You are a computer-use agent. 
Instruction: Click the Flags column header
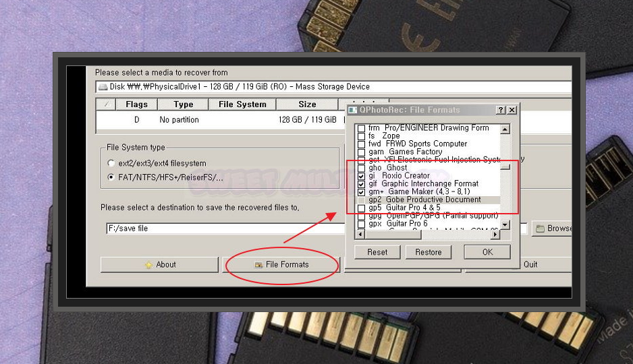(x=136, y=104)
